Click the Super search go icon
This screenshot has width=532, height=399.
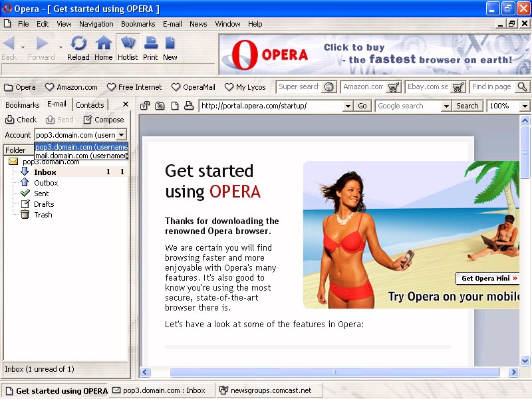pos(329,87)
